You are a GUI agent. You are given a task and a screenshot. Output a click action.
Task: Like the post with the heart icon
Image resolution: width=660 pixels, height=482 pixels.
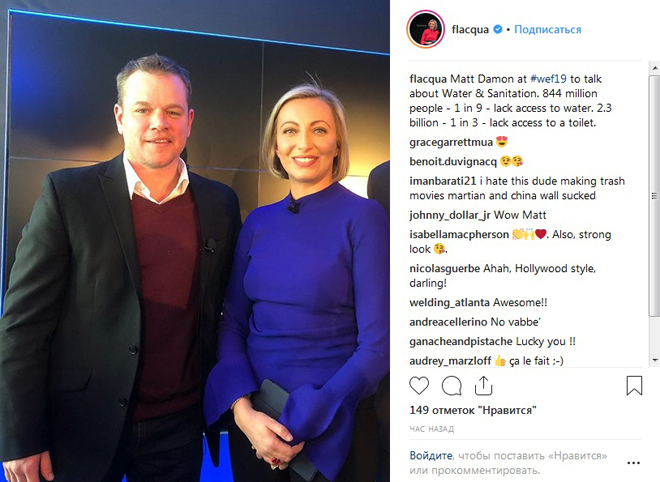point(419,385)
